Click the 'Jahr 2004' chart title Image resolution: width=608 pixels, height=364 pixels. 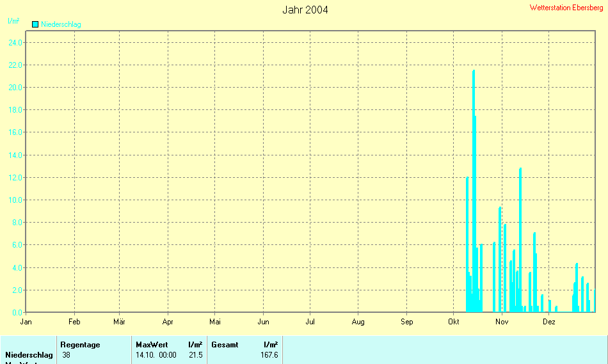coord(305,10)
